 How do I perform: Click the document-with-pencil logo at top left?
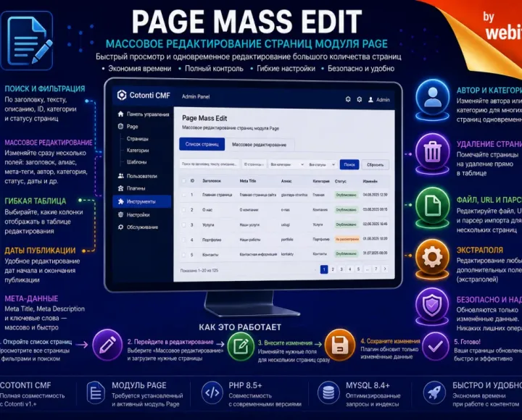(x=27, y=41)
